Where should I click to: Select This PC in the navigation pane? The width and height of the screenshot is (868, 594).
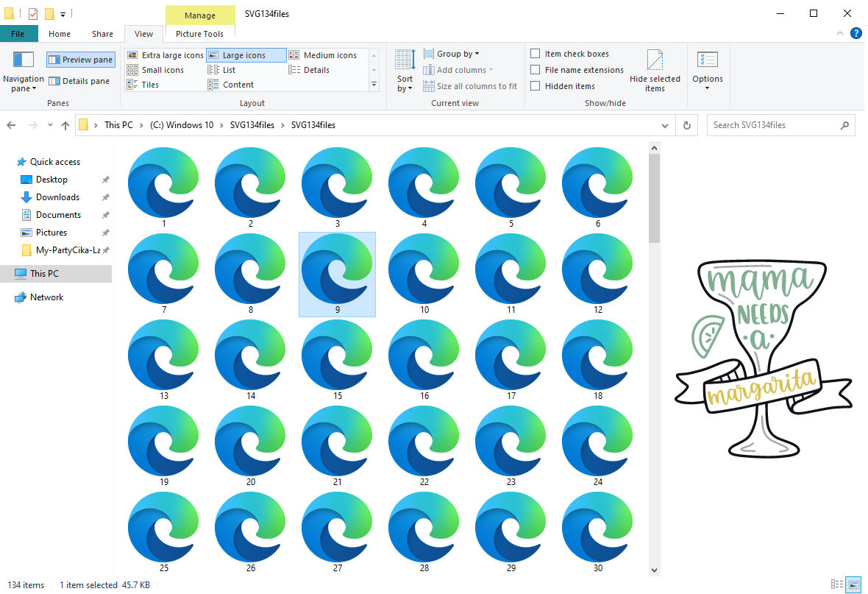[x=55, y=274]
